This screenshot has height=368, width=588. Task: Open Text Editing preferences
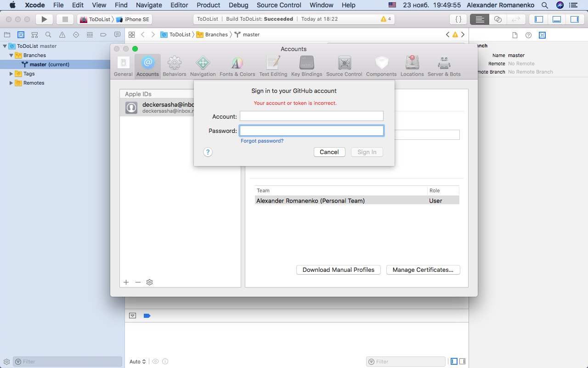273,66
